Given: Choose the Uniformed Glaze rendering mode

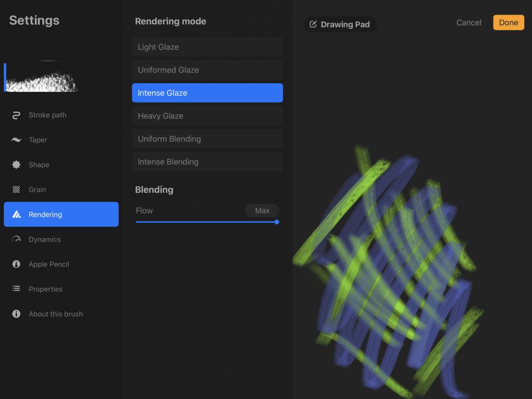Looking at the screenshot, I should pyautogui.click(x=207, y=70).
